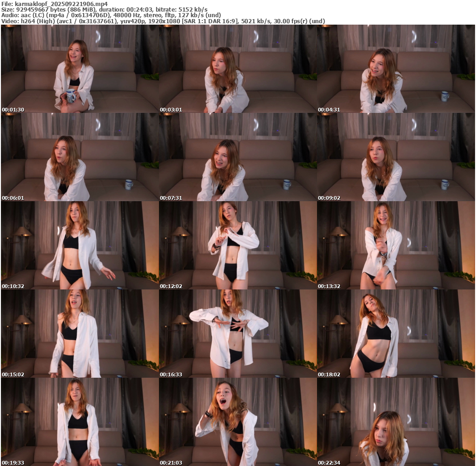This screenshot has width=476, height=466.
Task: Open the frame stamped 00:07:31
Action: pos(238,157)
